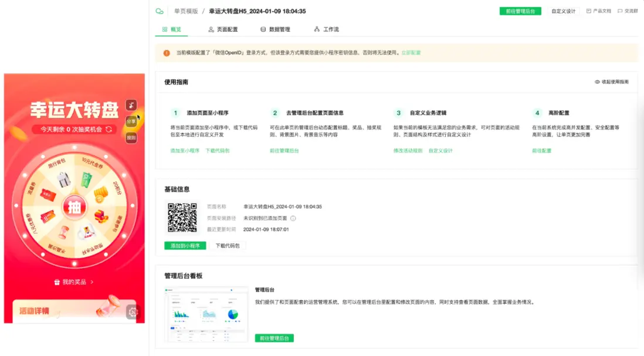Click the 前往管理后台 button at top right
Viewport: 644px width, 356px height.
(x=520, y=11)
